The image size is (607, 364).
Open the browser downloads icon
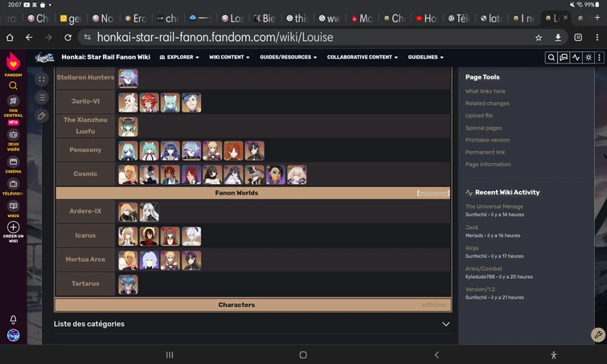pyautogui.click(x=558, y=38)
